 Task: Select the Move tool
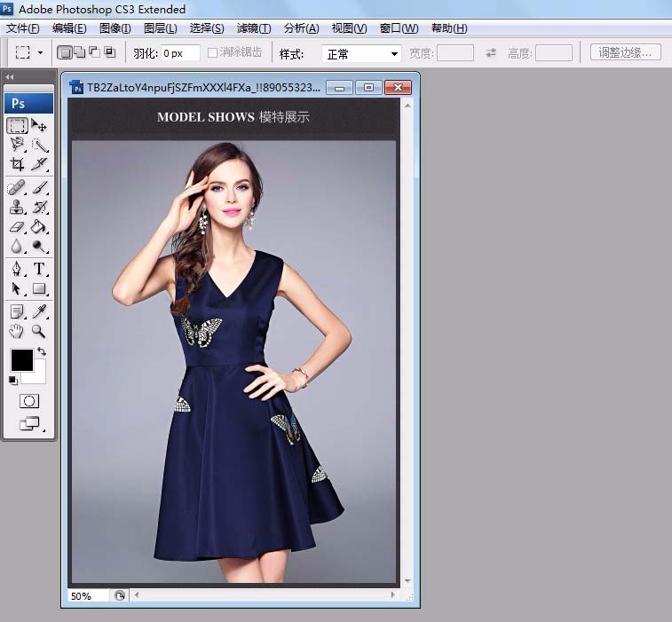tap(40, 125)
